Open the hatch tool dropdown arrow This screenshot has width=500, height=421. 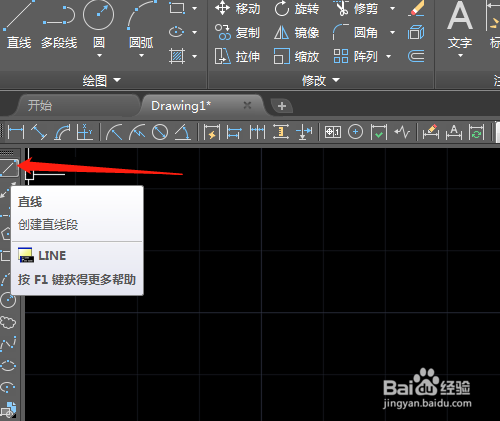coord(195,56)
